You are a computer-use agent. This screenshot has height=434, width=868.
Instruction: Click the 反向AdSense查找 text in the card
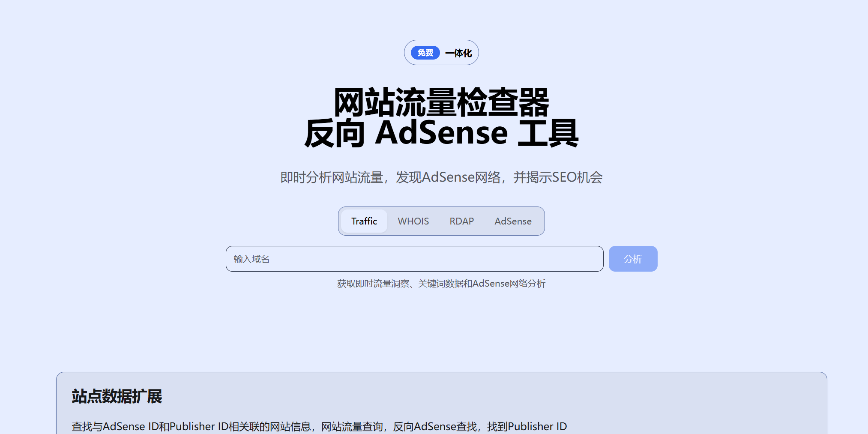434,426
